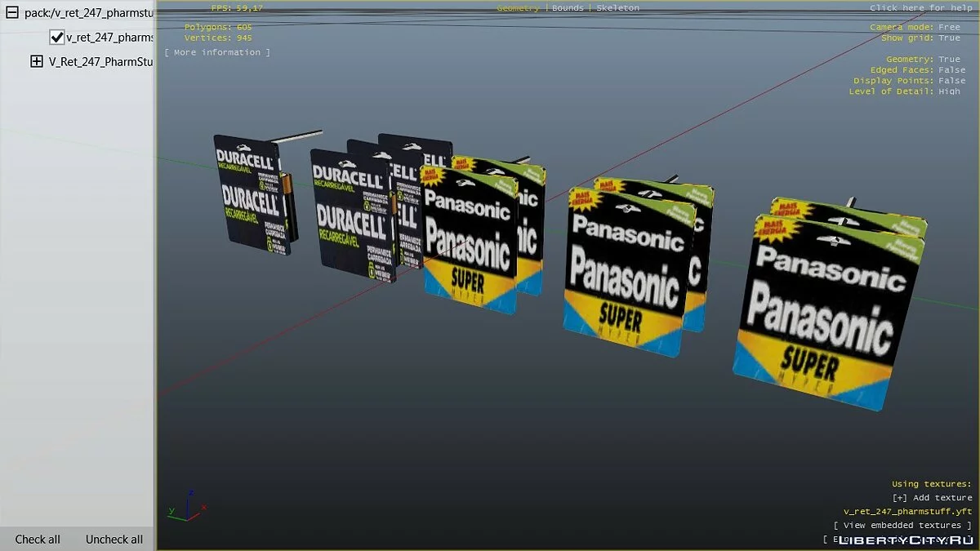
Task: Open the Skeleton view tab
Action: coord(617,8)
